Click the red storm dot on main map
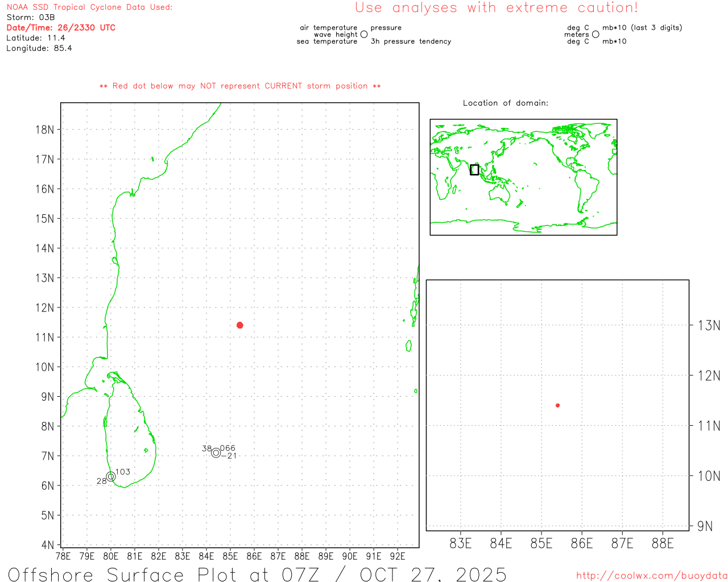 240,325
